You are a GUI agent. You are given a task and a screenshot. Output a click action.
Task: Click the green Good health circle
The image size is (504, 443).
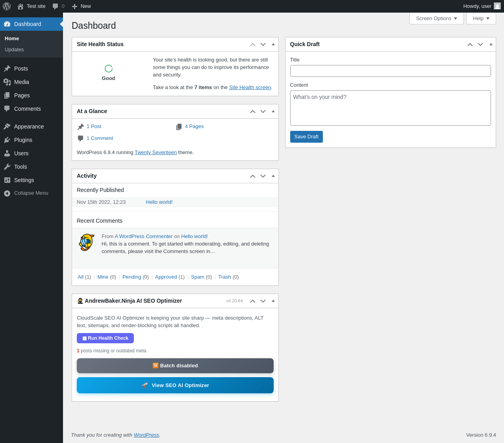(109, 69)
